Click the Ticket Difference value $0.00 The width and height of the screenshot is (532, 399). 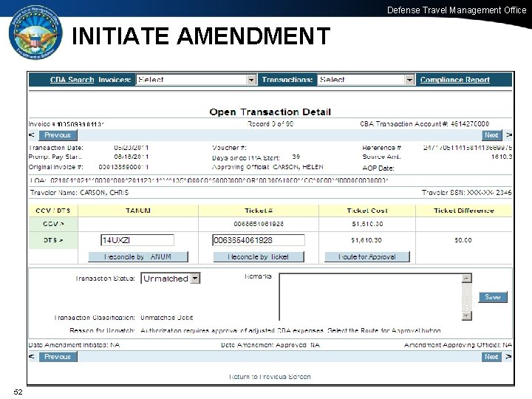pos(463,240)
